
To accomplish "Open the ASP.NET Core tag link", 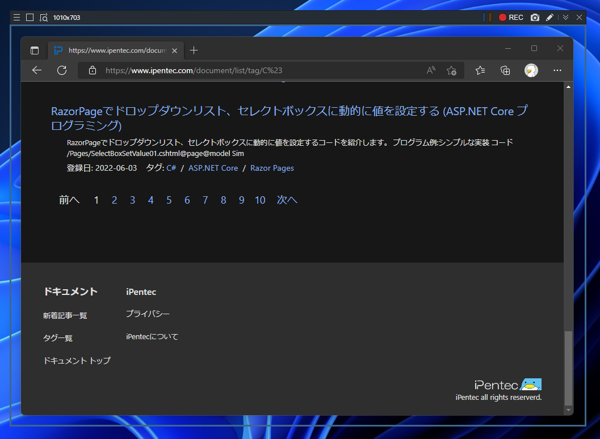I will coord(213,168).
